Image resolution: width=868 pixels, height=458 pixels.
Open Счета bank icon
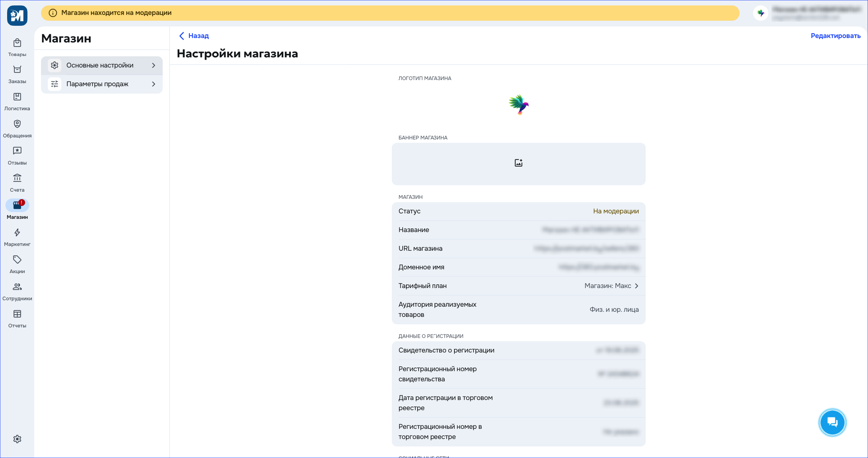tap(17, 178)
